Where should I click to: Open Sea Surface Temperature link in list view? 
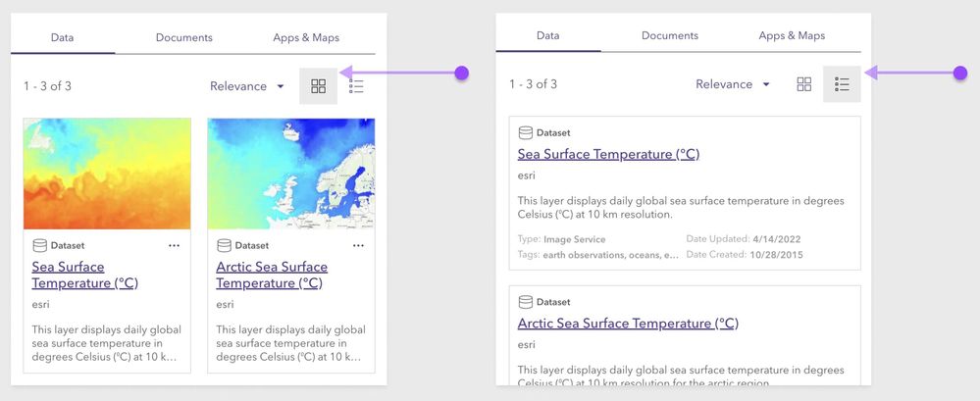coord(607,154)
